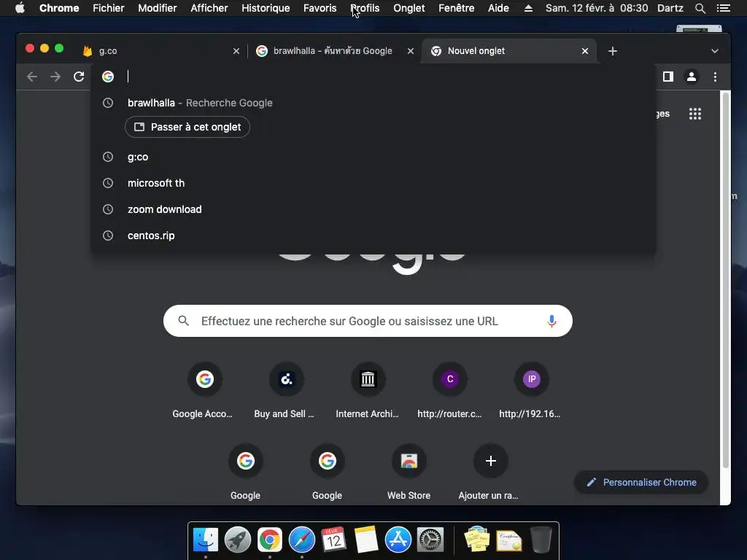This screenshot has width=747, height=560.
Task: Open the profile avatar button
Action: point(692,77)
